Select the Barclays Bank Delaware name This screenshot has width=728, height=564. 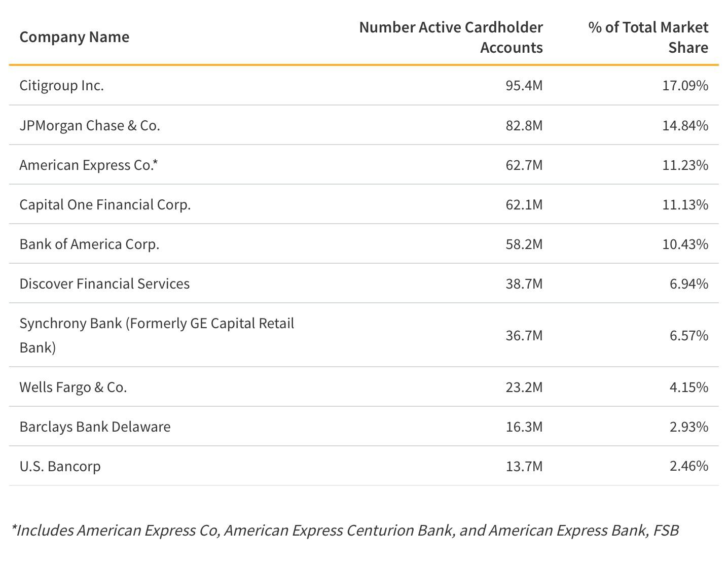click(x=95, y=427)
